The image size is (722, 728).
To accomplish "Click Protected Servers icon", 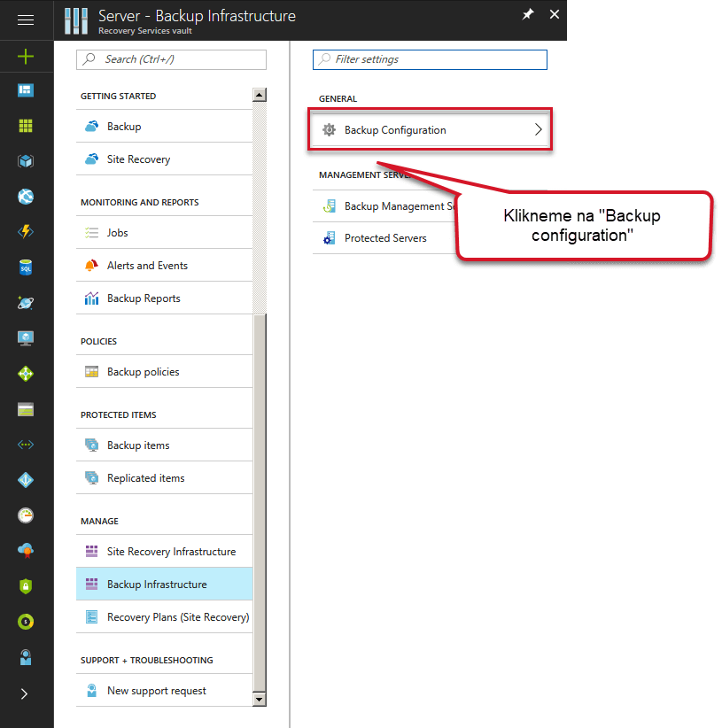I will (330, 238).
